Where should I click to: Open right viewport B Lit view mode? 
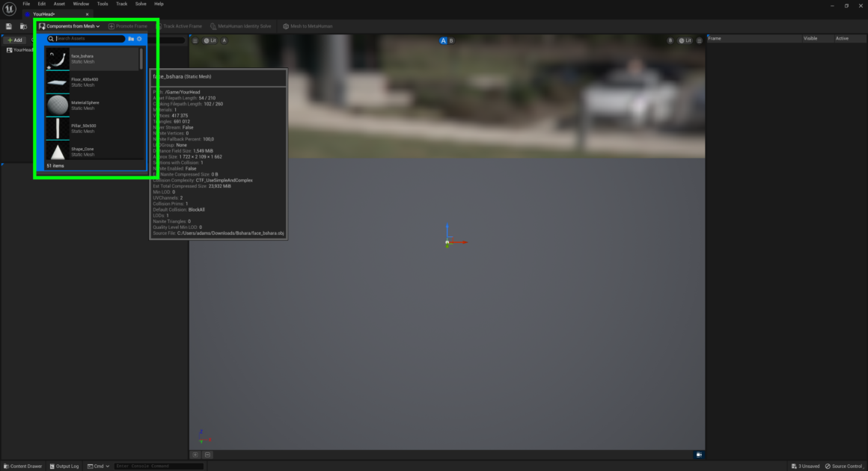685,40
